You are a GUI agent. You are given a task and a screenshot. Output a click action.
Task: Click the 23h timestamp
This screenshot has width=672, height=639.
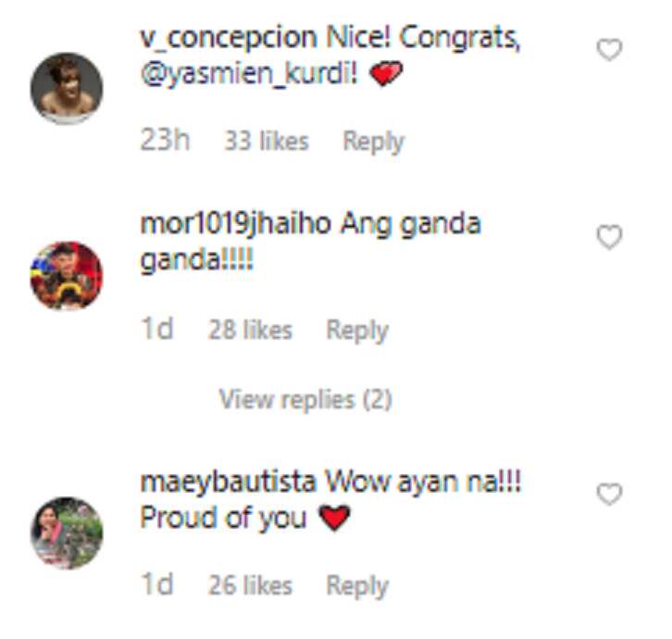tap(165, 140)
